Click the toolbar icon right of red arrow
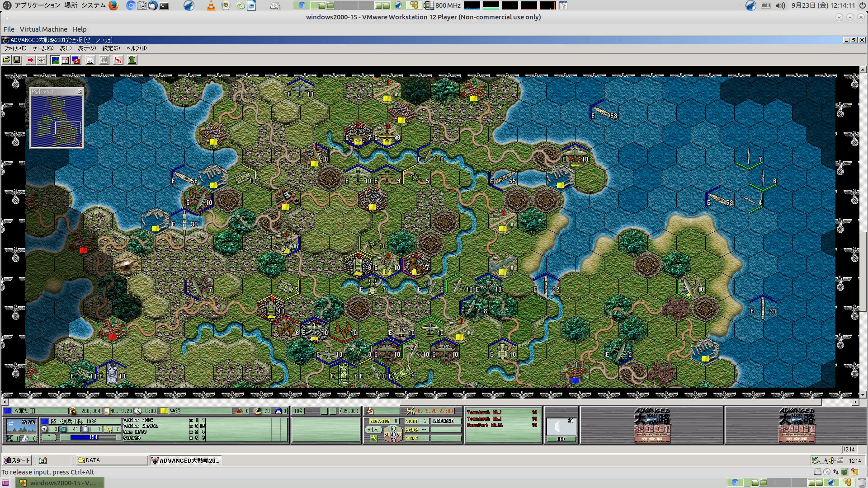Image resolution: width=868 pixels, height=488 pixels. click(41, 60)
